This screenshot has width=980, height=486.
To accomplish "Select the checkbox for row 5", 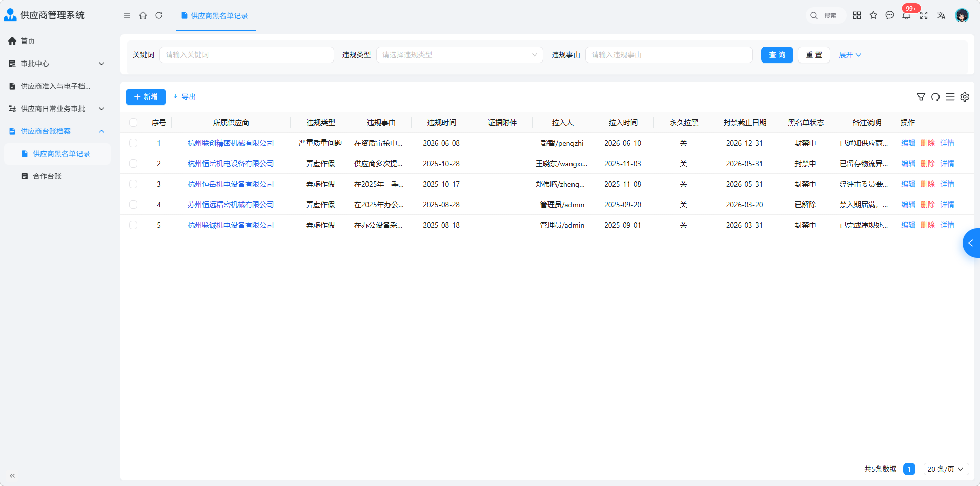I will point(133,225).
